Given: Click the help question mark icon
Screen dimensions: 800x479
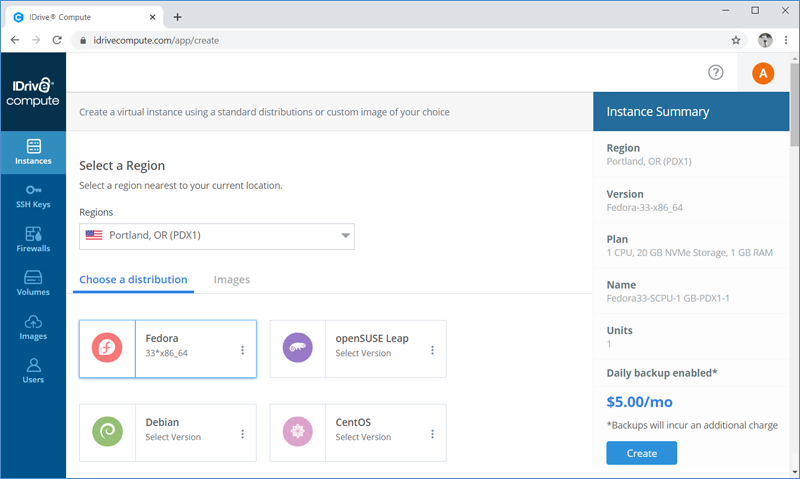Looking at the screenshot, I should pyautogui.click(x=716, y=72).
